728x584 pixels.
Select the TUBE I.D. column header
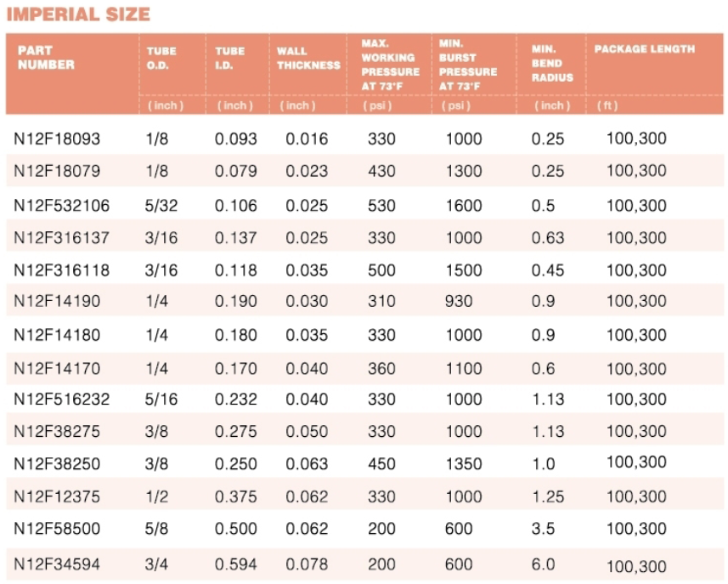tap(230, 58)
